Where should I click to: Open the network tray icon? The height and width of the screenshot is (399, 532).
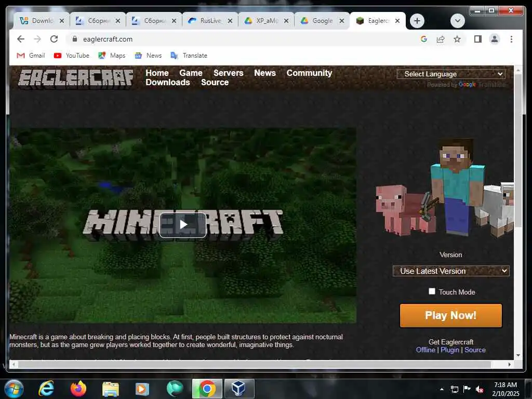click(x=455, y=389)
